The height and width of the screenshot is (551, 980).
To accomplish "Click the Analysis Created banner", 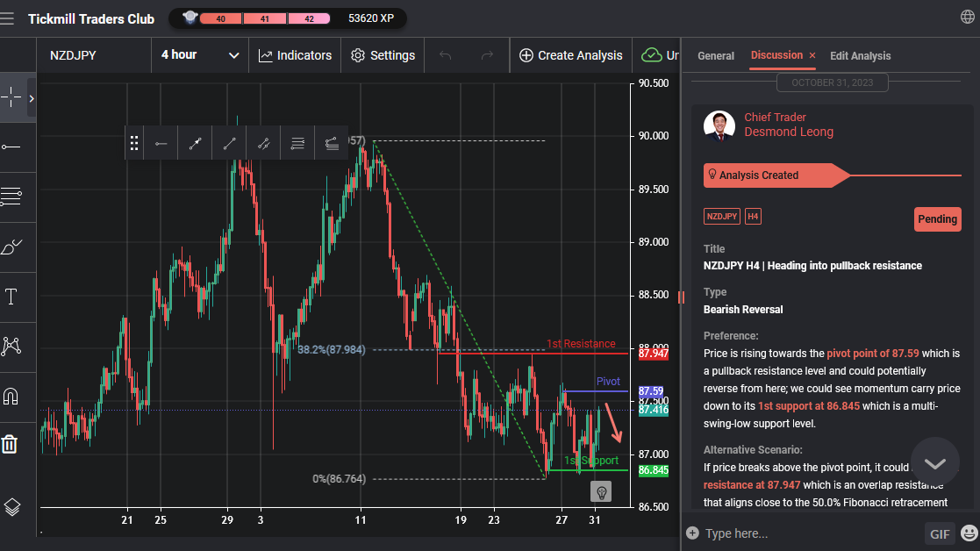I will [776, 175].
